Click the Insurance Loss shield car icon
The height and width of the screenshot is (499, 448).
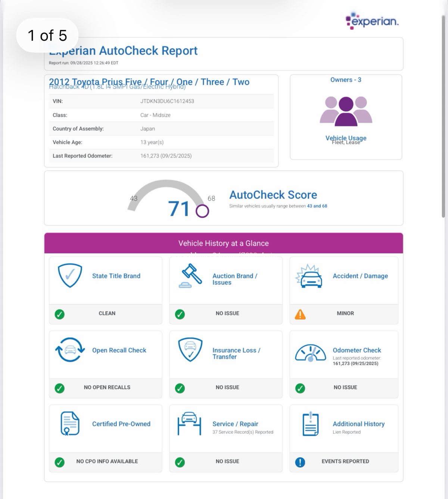190,350
